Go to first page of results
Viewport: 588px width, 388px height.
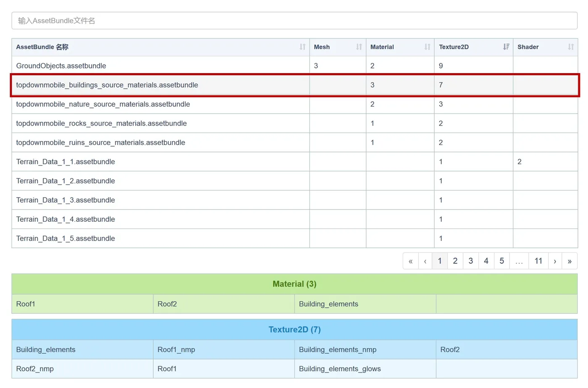(410, 261)
